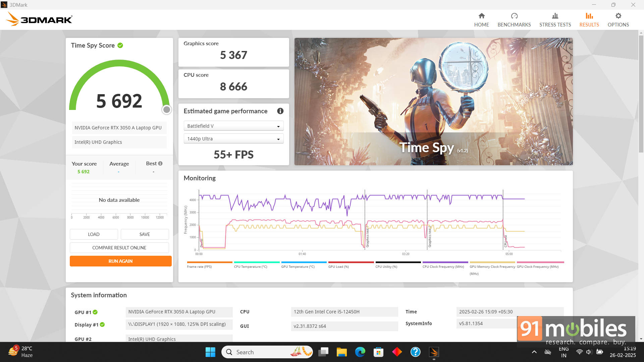This screenshot has height=362, width=644.
Task: Toggle the GPU Clock Frequency legend series
Action: (x=540, y=265)
